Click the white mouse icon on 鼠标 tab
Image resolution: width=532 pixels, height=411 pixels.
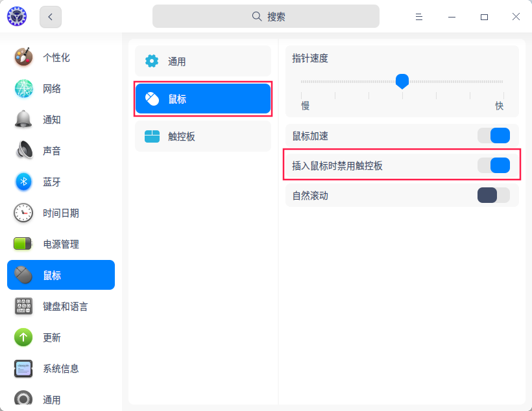(152, 99)
